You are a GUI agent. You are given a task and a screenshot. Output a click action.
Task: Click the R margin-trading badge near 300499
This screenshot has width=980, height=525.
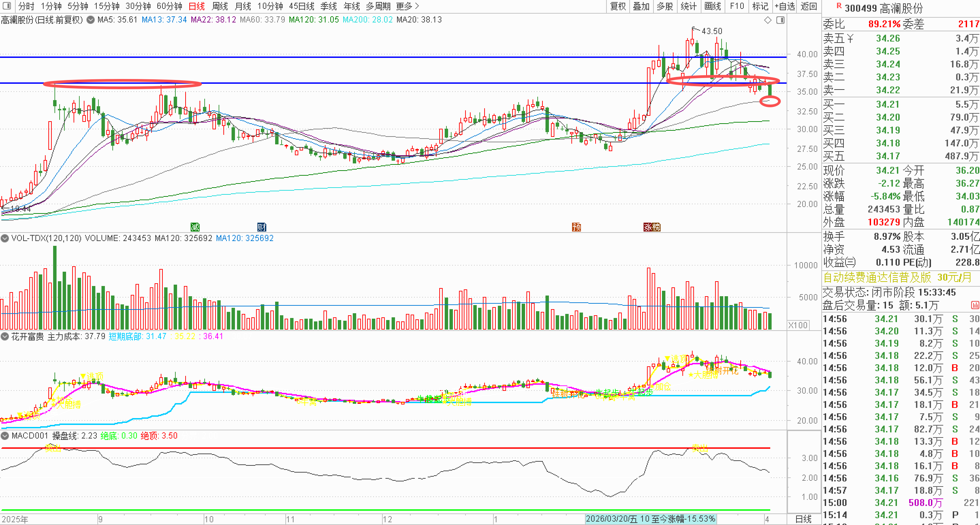tap(839, 6)
